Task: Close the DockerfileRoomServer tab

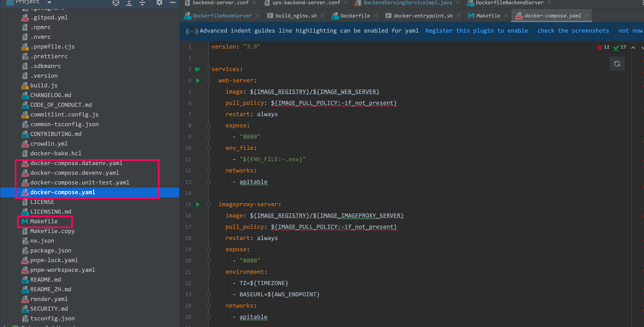Action: tap(257, 16)
